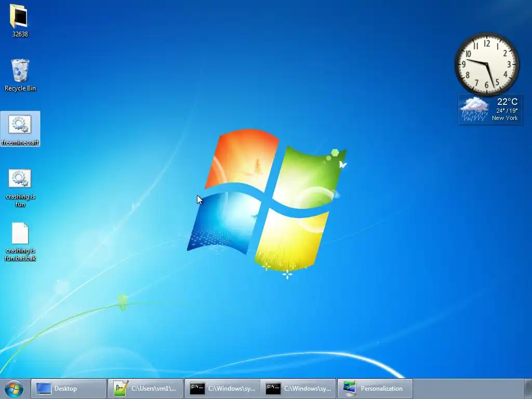This screenshot has width=532, height=399.
Task: Click the rain cloud weather icon
Action: click(x=474, y=109)
